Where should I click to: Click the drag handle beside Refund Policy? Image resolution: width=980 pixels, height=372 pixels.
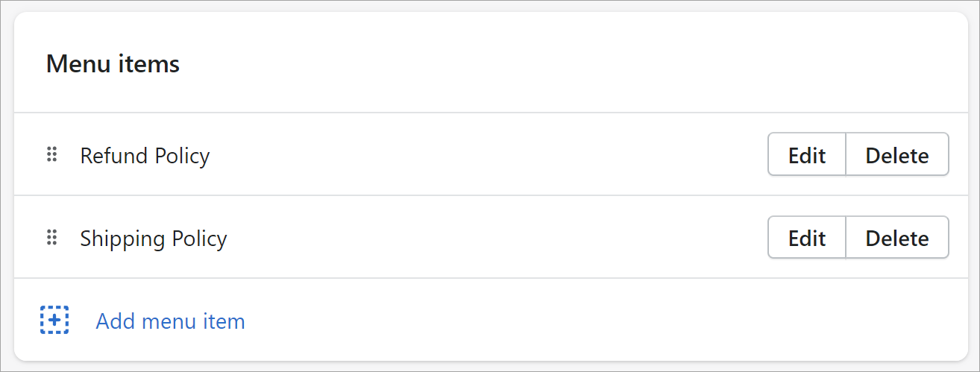coord(52,155)
